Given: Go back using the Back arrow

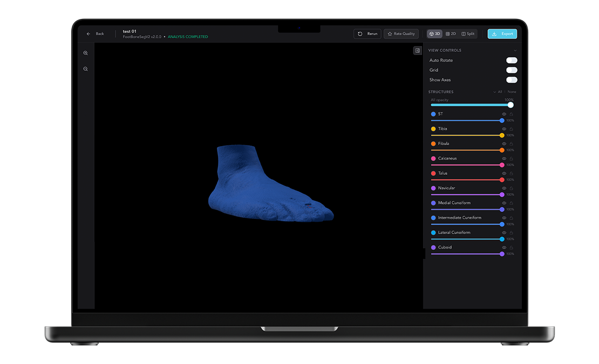Looking at the screenshot, I should (x=89, y=33).
